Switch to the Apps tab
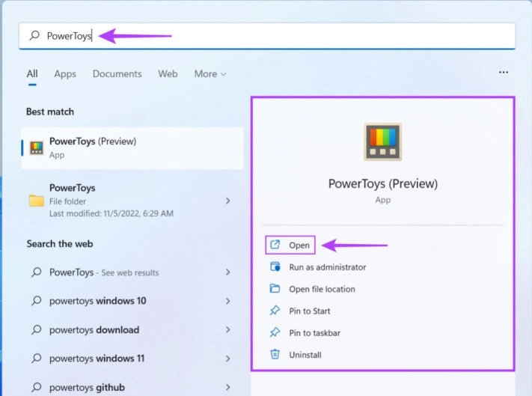Screen dimensions: 532x396 (65, 73)
